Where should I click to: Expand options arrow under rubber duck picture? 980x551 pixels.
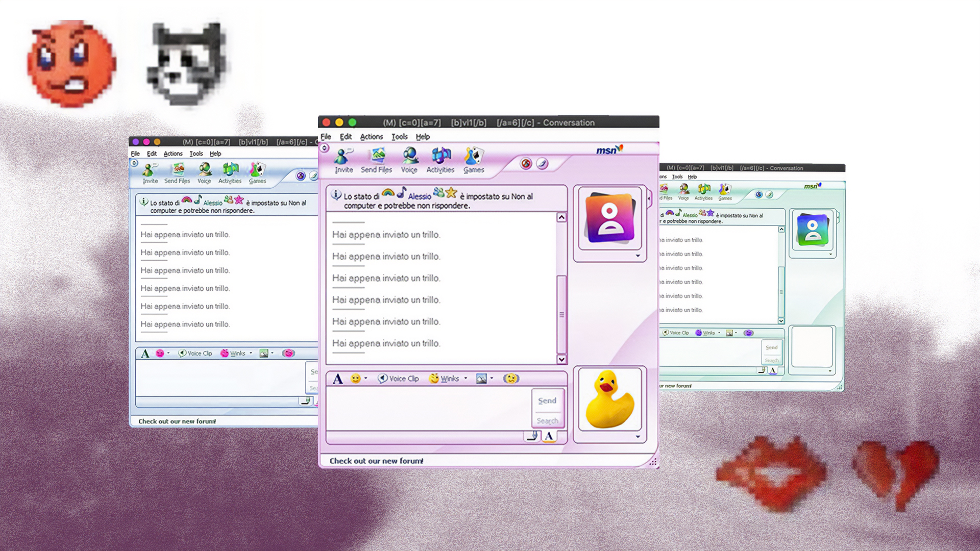click(x=638, y=437)
